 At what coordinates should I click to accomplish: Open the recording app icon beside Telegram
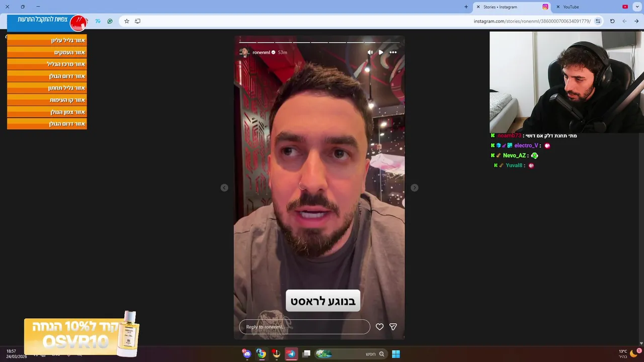click(x=276, y=354)
